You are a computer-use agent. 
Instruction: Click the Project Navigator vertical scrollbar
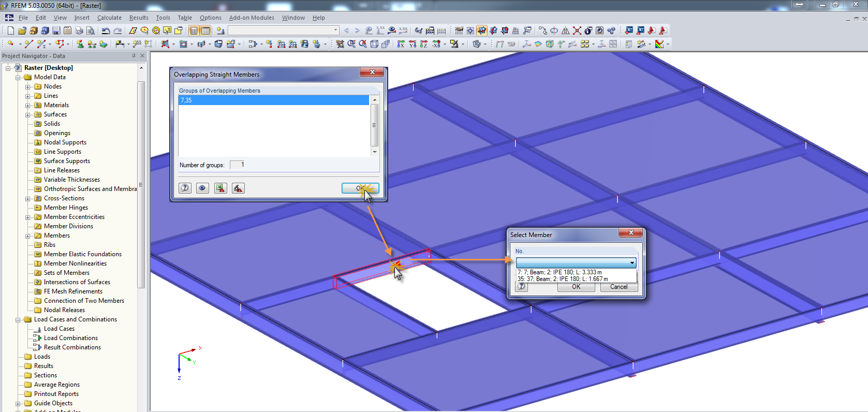(x=141, y=184)
